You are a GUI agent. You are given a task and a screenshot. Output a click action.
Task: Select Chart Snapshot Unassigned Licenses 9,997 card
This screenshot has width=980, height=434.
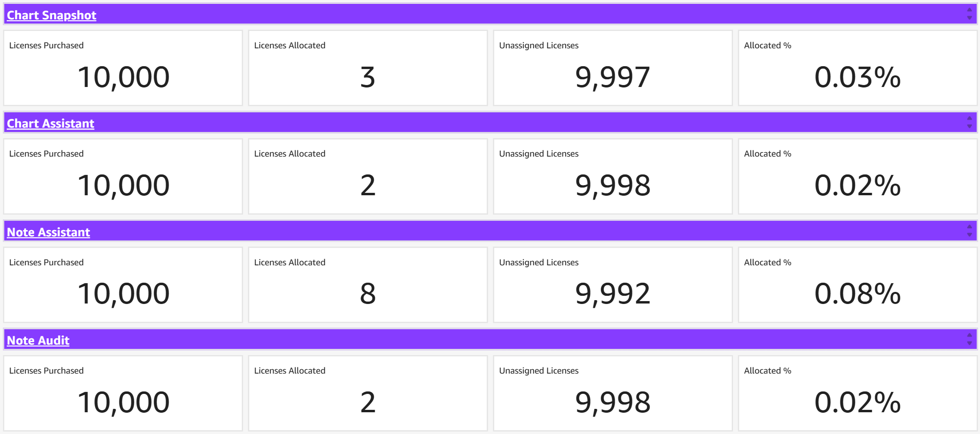tap(613, 68)
